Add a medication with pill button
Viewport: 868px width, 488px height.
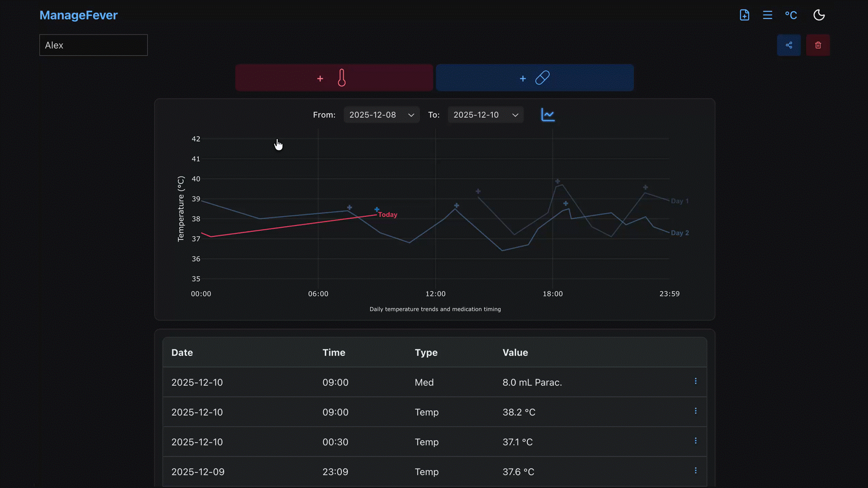point(534,78)
